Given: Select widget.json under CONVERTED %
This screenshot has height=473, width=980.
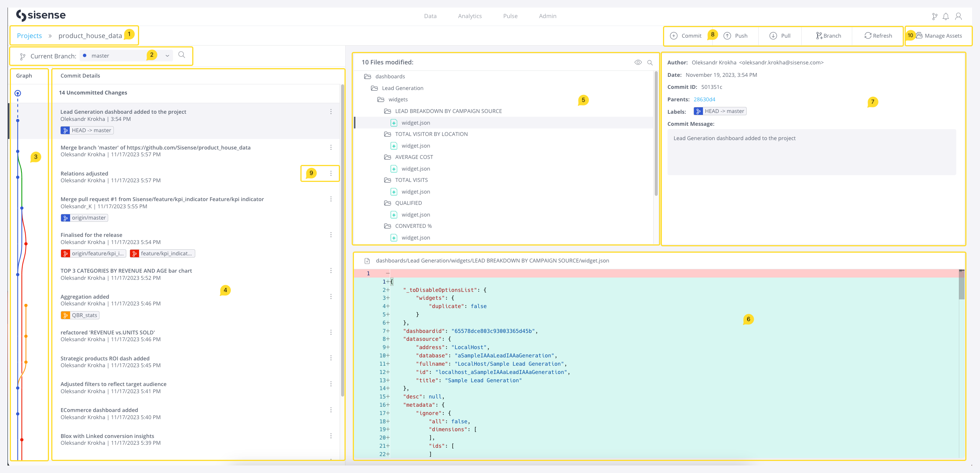Looking at the screenshot, I should click(x=415, y=238).
